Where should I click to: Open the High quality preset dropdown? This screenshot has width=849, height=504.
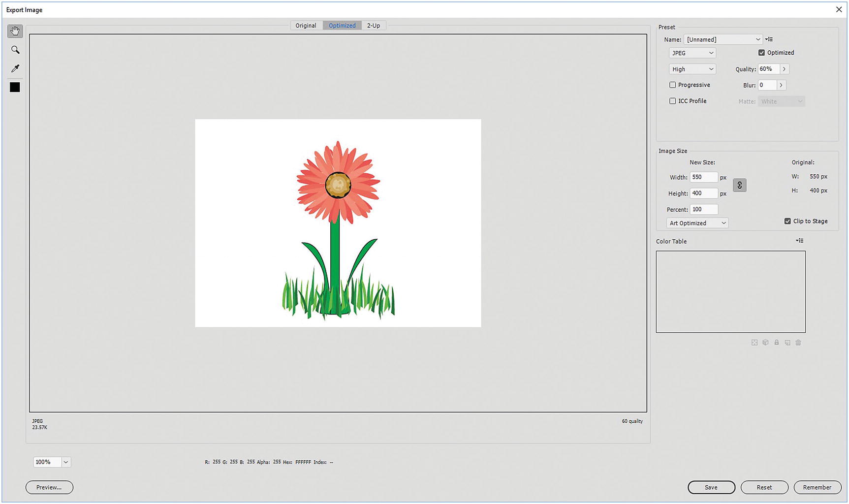point(692,69)
